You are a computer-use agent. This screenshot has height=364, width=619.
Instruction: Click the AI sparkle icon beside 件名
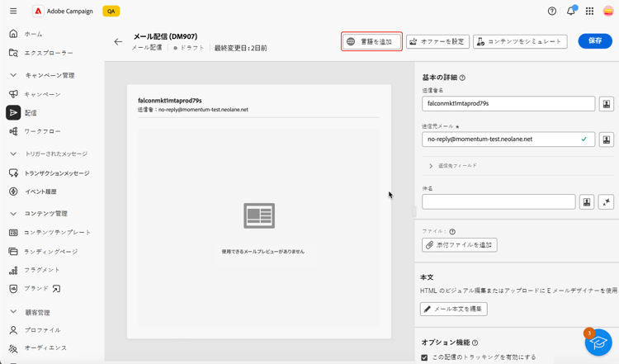pyautogui.click(x=606, y=201)
